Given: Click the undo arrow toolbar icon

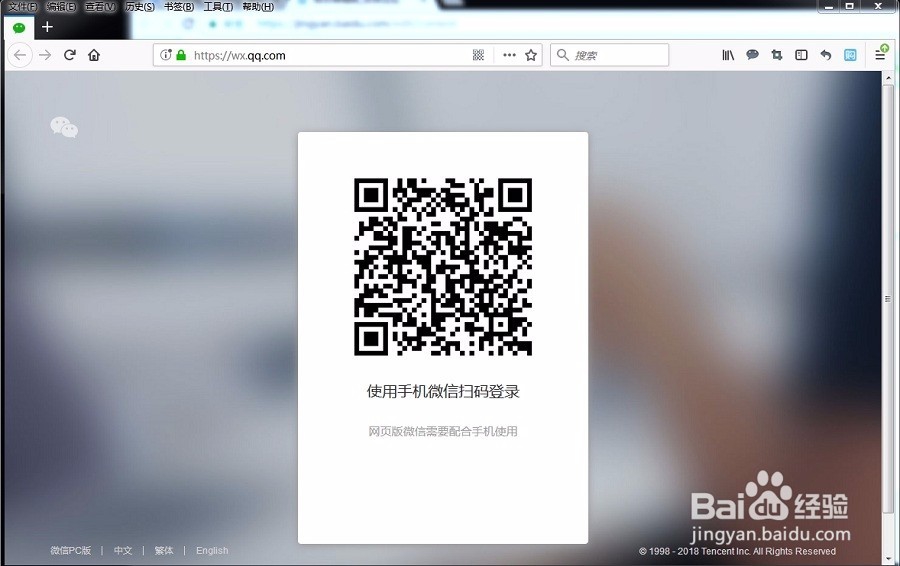Looking at the screenshot, I should pyautogui.click(x=825, y=55).
